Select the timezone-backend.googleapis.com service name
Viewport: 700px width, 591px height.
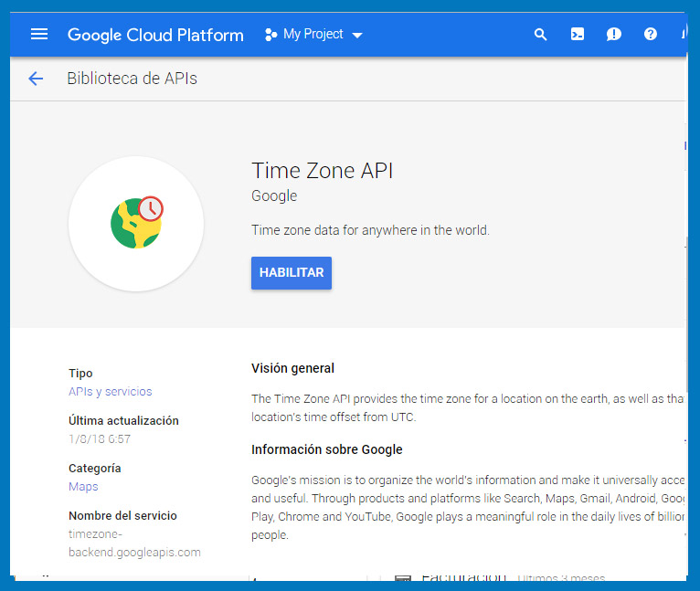pyautogui.click(x=134, y=544)
